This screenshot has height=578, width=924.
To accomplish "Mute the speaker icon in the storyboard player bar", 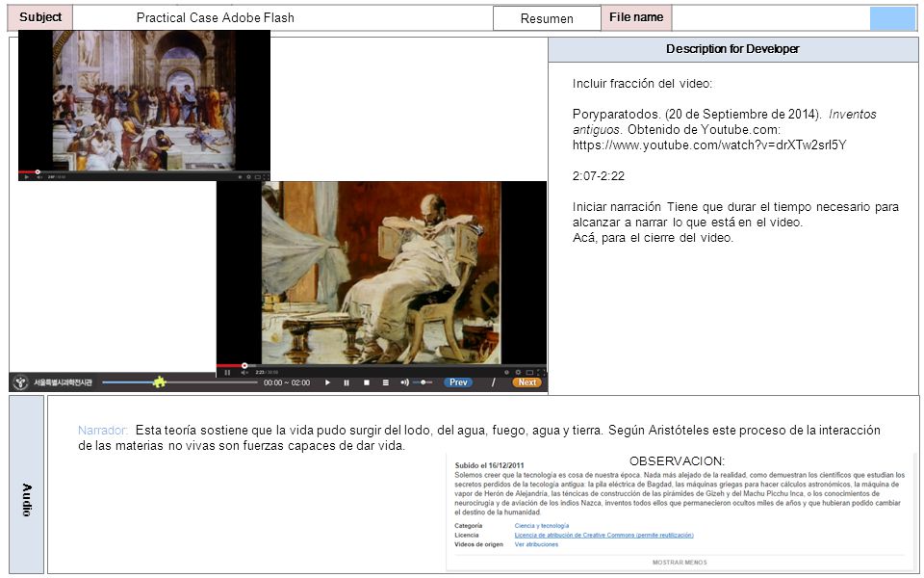I will click(404, 382).
